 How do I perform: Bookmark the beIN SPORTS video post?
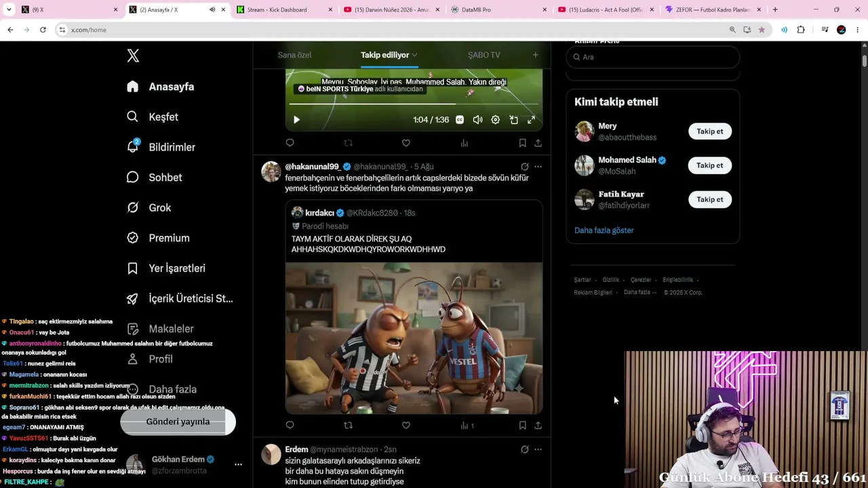tap(522, 143)
